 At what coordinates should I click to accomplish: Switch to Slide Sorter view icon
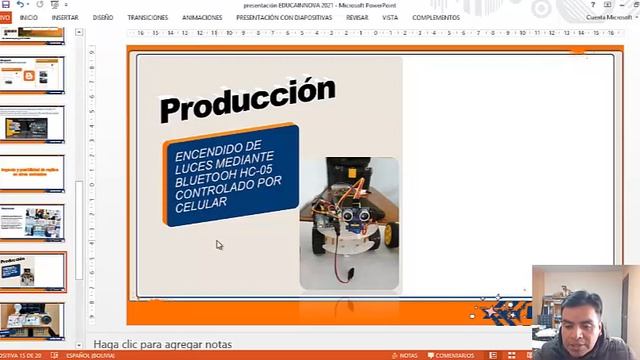511,356
